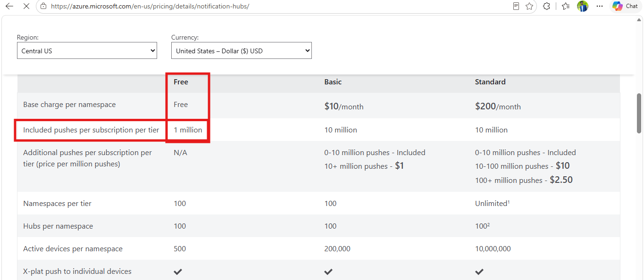Click 'Additional pushes per subscription per tier' label

point(87,158)
